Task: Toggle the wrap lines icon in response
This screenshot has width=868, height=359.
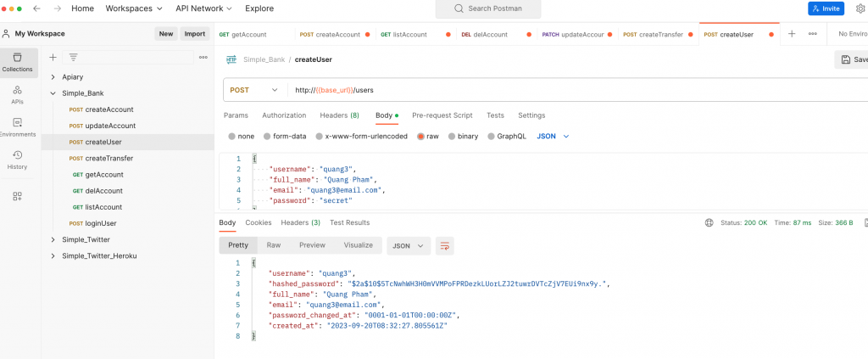Action: pos(445,245)
